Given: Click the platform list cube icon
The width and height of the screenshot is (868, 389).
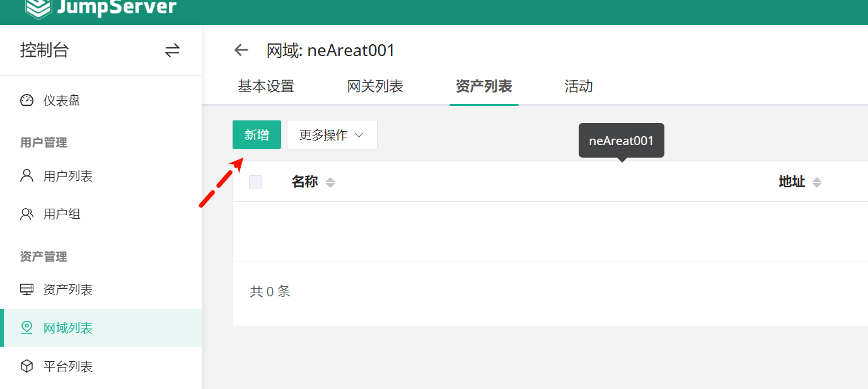Looking at the screenshot, I should 26,366.
